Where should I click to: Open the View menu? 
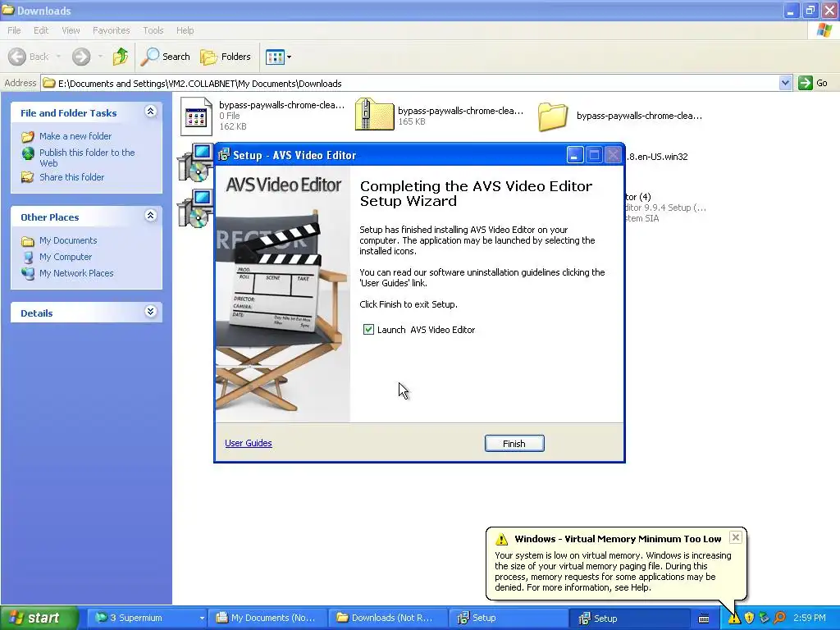71,30
